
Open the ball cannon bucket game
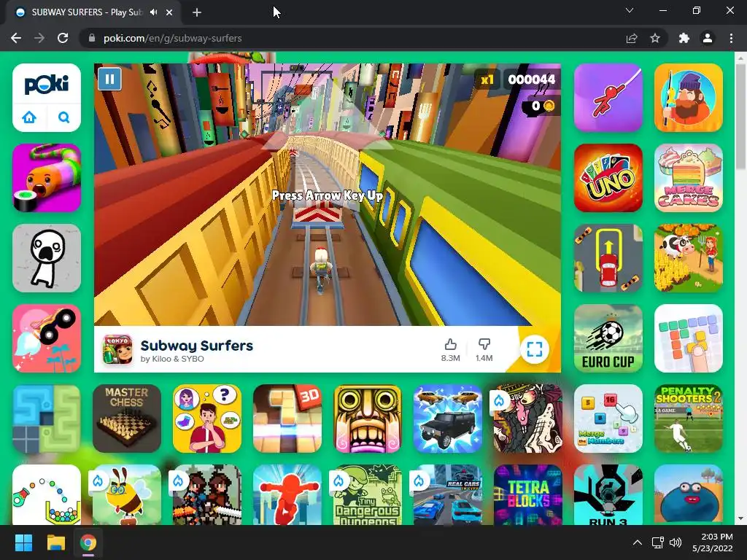click(47, 495)
